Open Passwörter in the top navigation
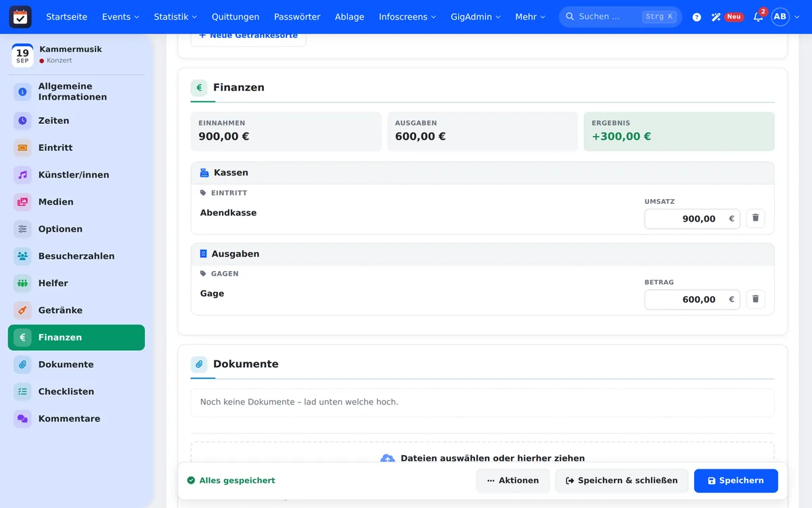The image size is (812, 508). [297, 17]
